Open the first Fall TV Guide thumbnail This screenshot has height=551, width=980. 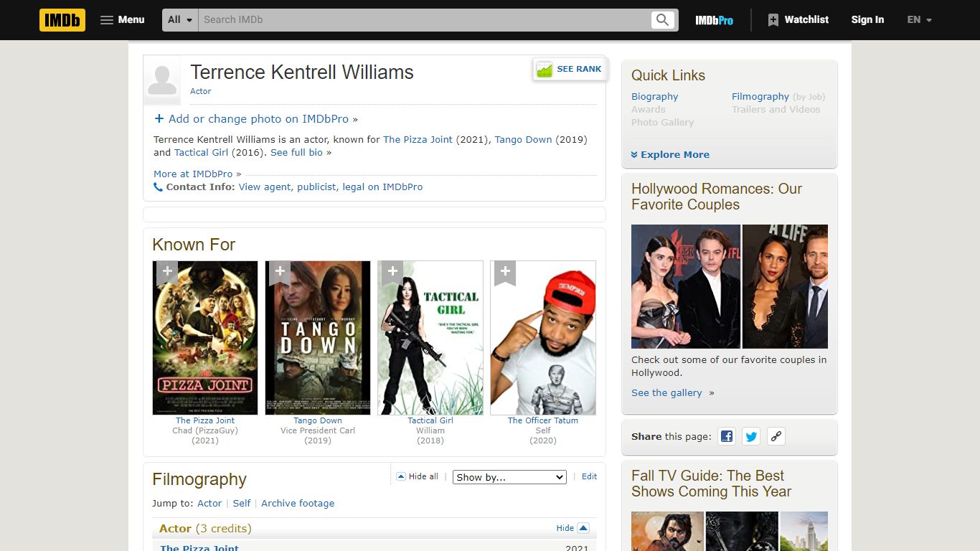click(x=667, y=531)
